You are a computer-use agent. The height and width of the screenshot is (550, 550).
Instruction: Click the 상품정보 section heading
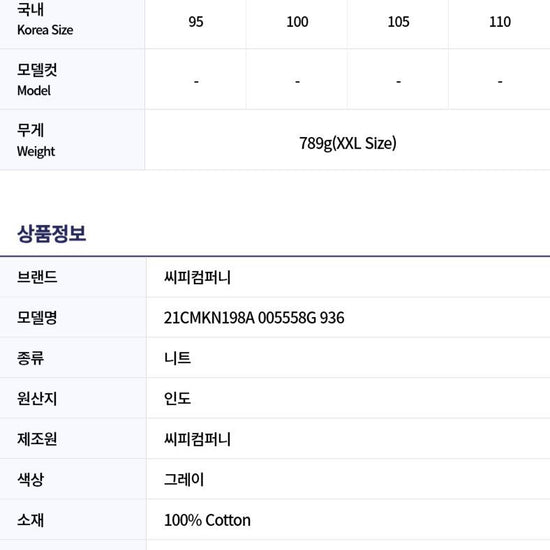52,234
